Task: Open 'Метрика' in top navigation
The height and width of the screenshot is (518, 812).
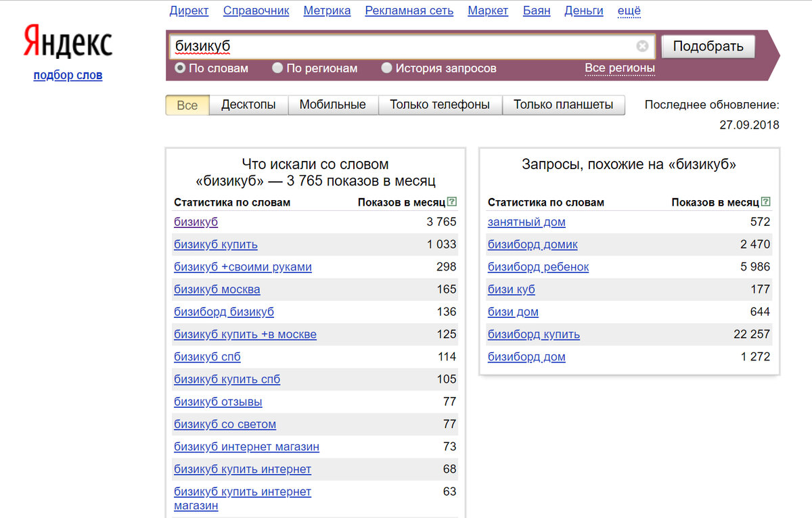Action: 327,11
